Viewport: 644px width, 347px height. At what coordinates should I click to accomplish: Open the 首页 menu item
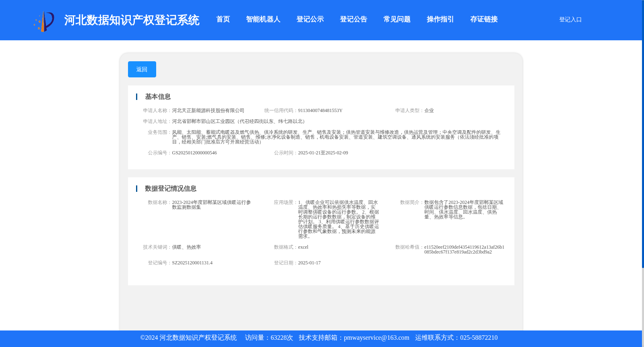[x=223, y=19]
